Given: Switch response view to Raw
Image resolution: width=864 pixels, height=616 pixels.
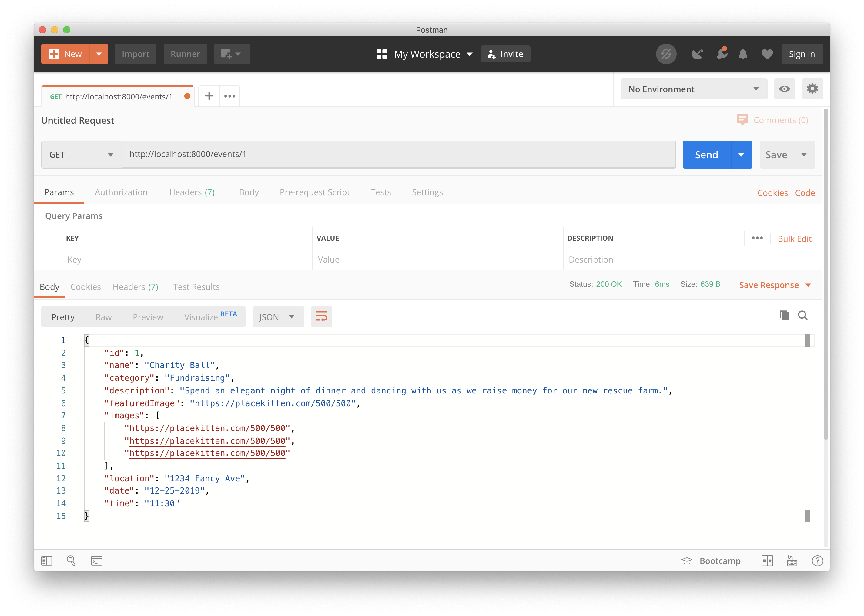Looking at the screenshot, I should point(104,317).
